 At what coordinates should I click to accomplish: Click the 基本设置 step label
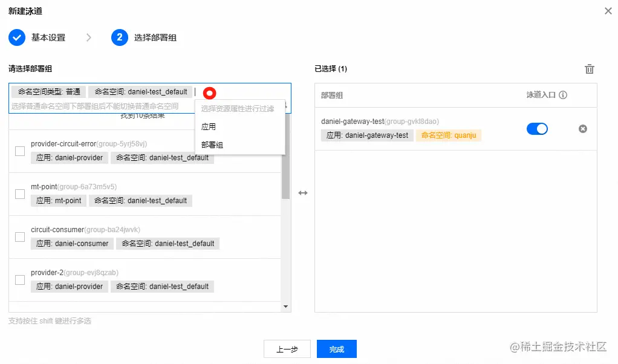tap(48, 38)
